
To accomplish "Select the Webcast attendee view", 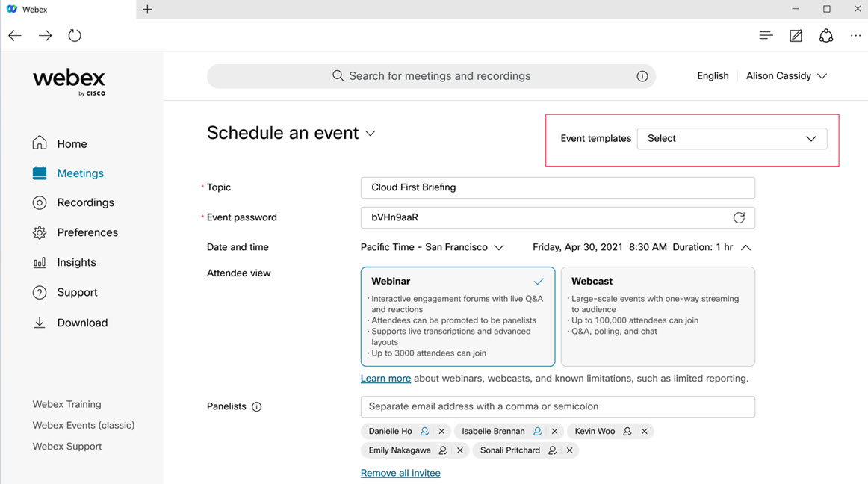I will pyautogui.click(x=657, y=317).
